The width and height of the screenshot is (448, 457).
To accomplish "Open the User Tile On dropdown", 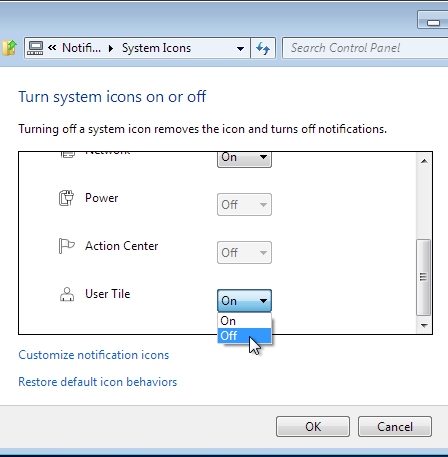I will pos(244,301).
